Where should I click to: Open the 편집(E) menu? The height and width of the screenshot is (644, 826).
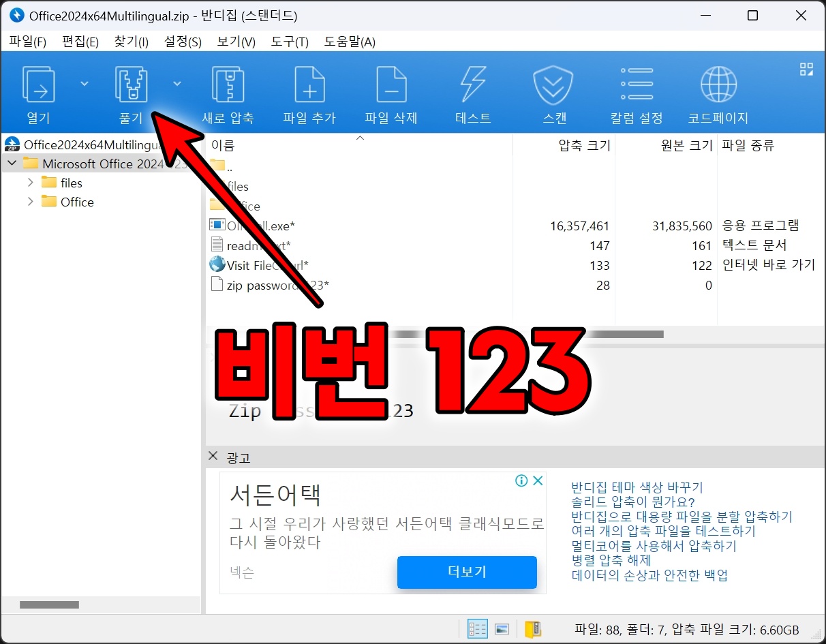tap(80, 42)
